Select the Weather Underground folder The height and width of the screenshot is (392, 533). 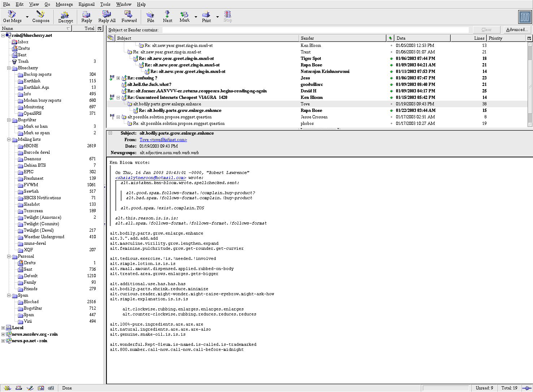(x=44, y=237)
